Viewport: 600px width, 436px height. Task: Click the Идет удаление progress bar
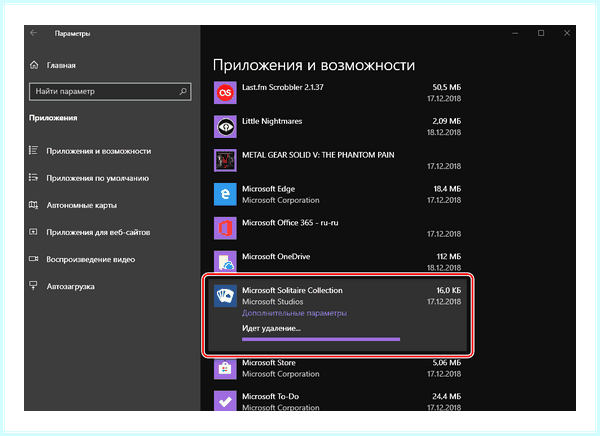coord(321,339)
